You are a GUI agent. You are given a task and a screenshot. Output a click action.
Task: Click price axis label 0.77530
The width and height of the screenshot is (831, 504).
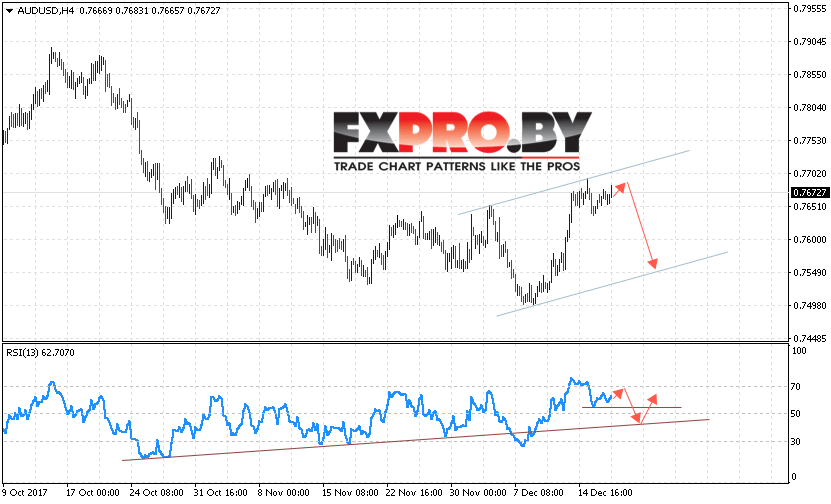(x=809, y=140)
